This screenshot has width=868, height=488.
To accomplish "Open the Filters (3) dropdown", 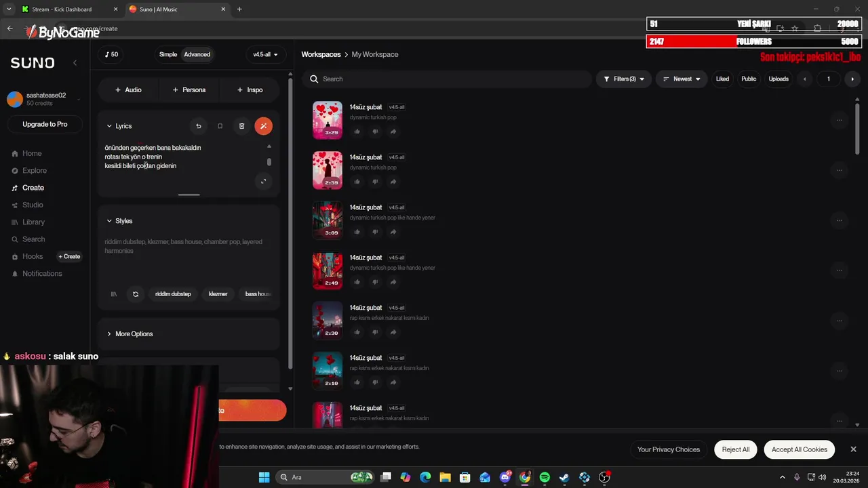I will [x=624, y=79].
